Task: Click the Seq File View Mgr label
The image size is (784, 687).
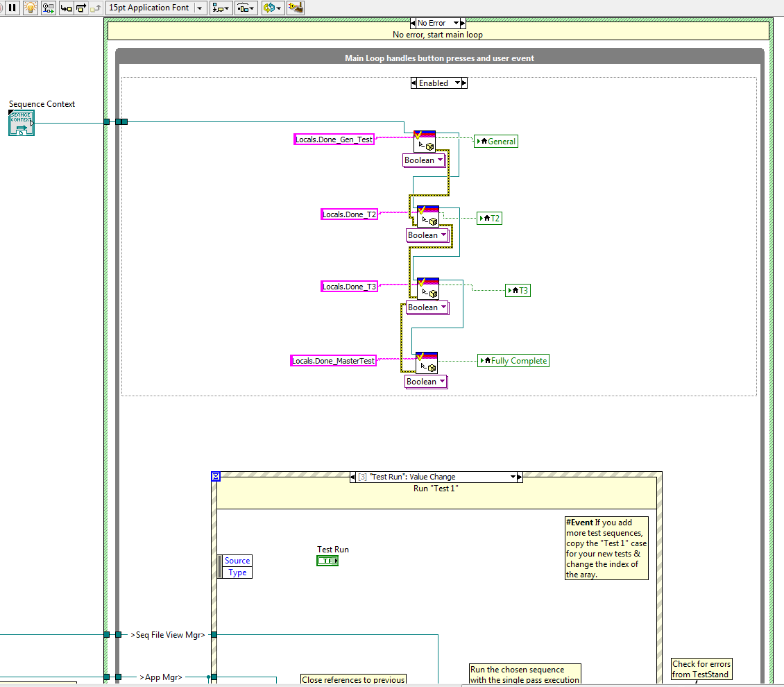Action: pos(168,634)
